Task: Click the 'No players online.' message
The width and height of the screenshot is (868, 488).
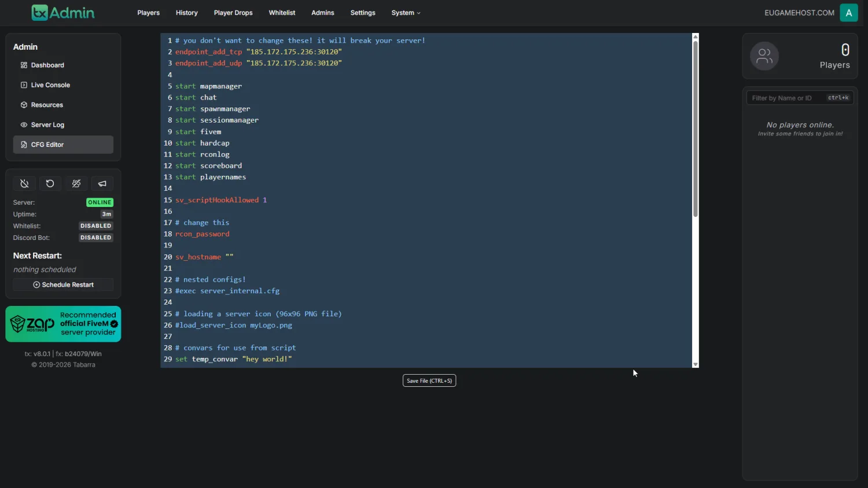Action: [x=800, y=125]
